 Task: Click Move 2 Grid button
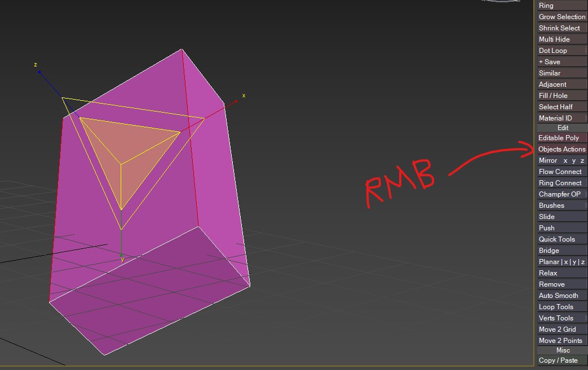(562, 329)
